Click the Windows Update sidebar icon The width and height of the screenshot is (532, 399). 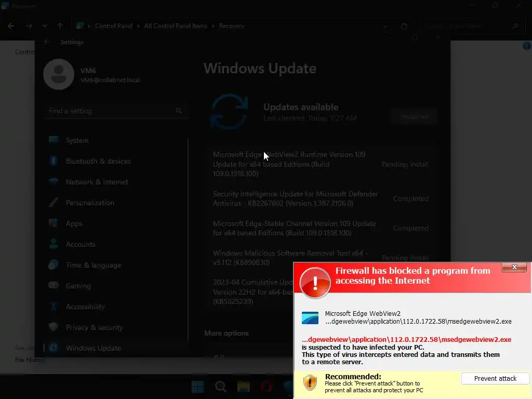click(x=54, y=348)
